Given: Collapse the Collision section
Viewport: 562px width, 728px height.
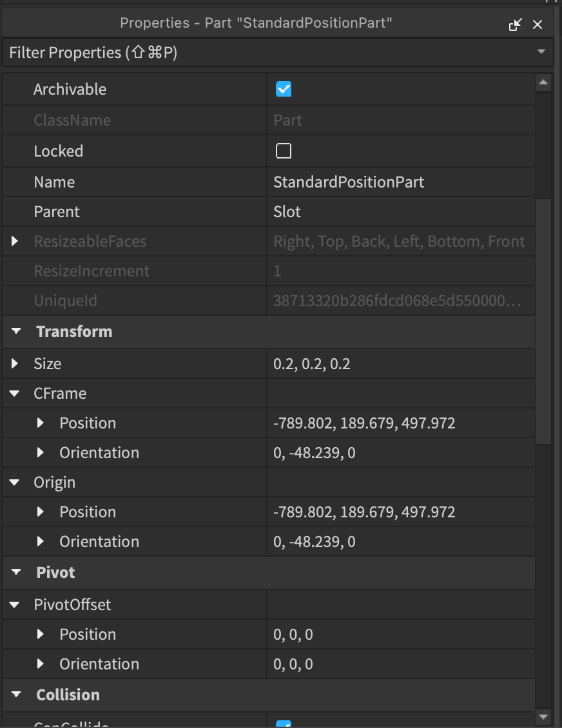Looking at the screenshot, I should click(x=14, y=694).
